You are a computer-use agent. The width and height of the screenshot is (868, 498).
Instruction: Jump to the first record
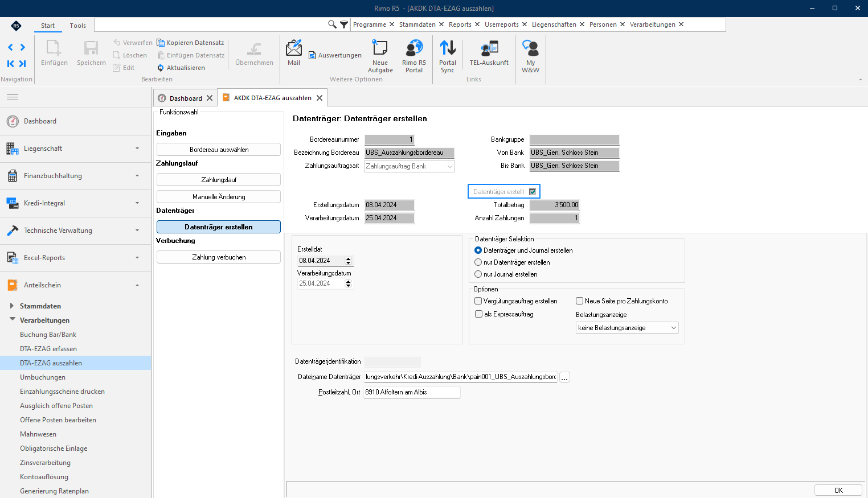[x=10, y=64]
